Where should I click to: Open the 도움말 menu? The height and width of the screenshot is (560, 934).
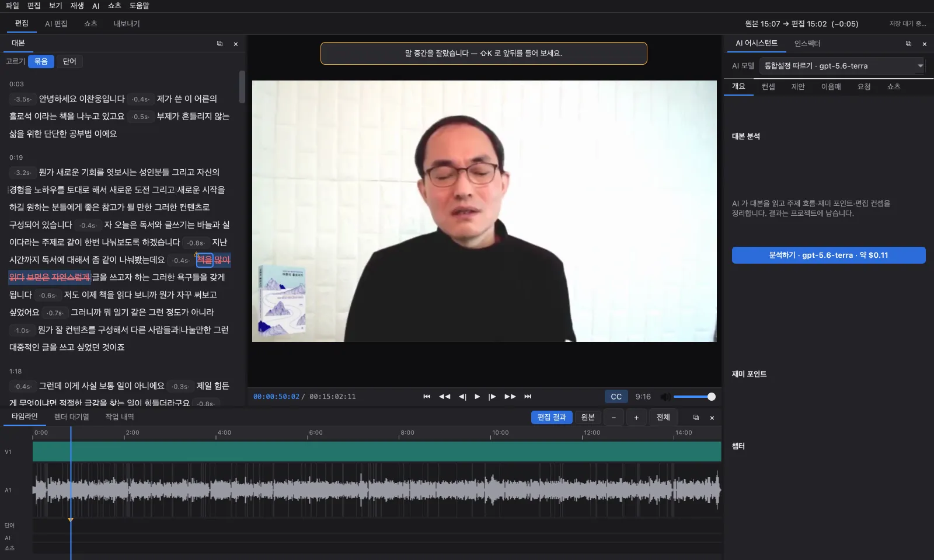tap(140, 6)
